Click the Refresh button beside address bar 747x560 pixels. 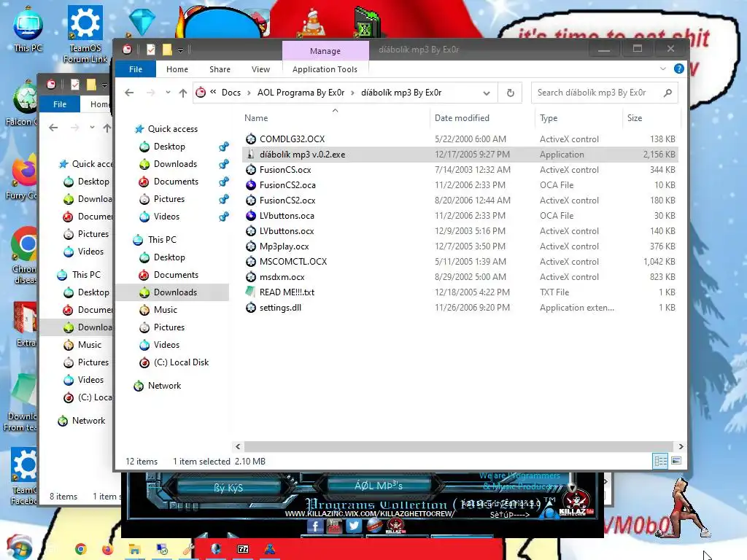(510, 93)
